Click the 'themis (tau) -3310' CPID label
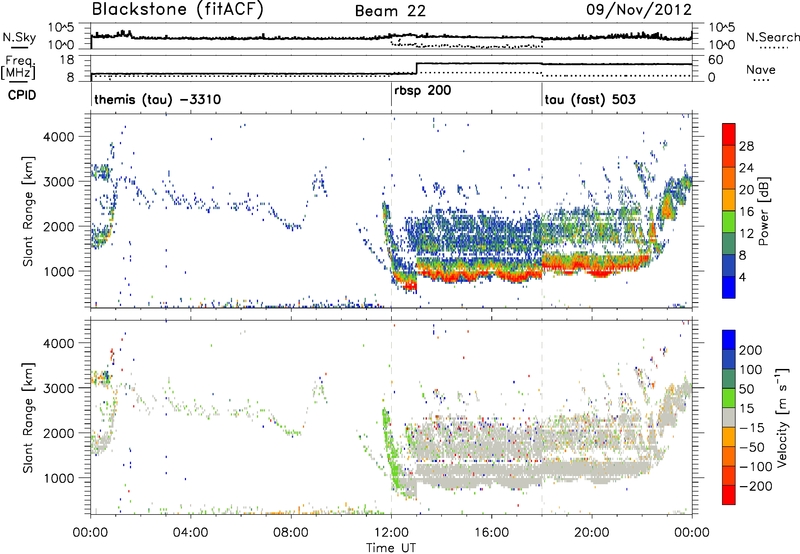 pos(158,99)
